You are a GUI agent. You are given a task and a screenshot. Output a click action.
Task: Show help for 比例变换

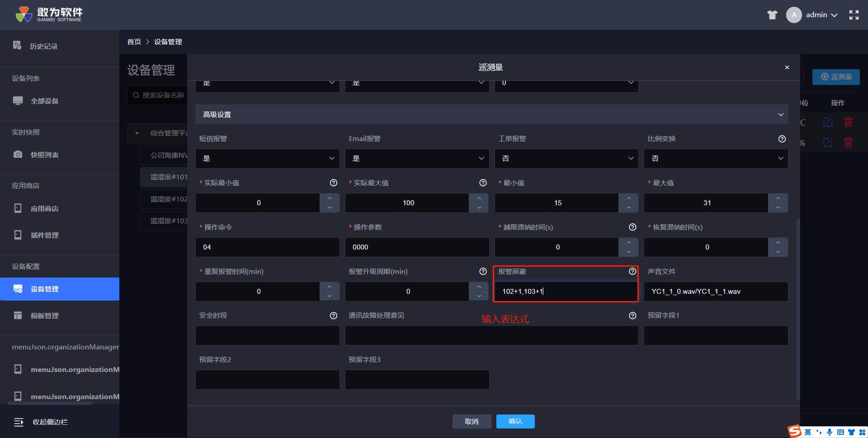point(782,139)
